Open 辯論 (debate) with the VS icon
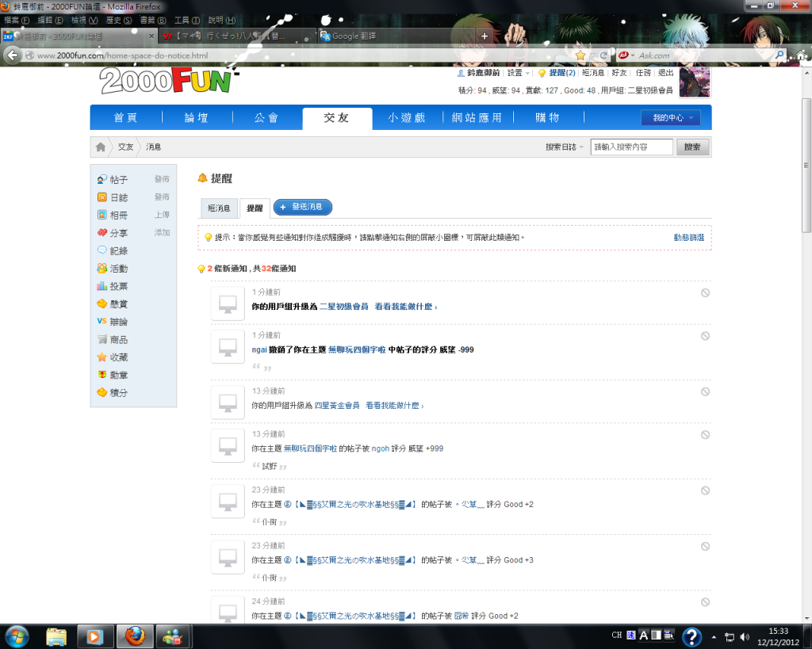Viewport: 812px width, 649px height. point(118,322)
